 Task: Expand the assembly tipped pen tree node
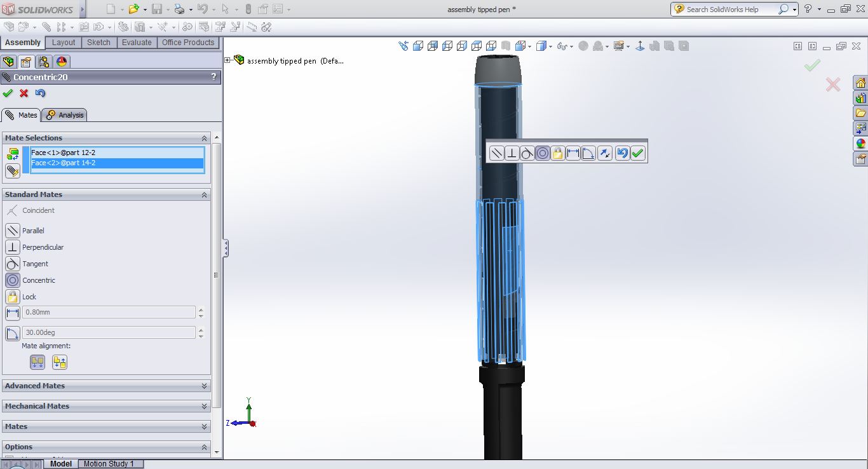pyautogui.click(x=227, y=60)
